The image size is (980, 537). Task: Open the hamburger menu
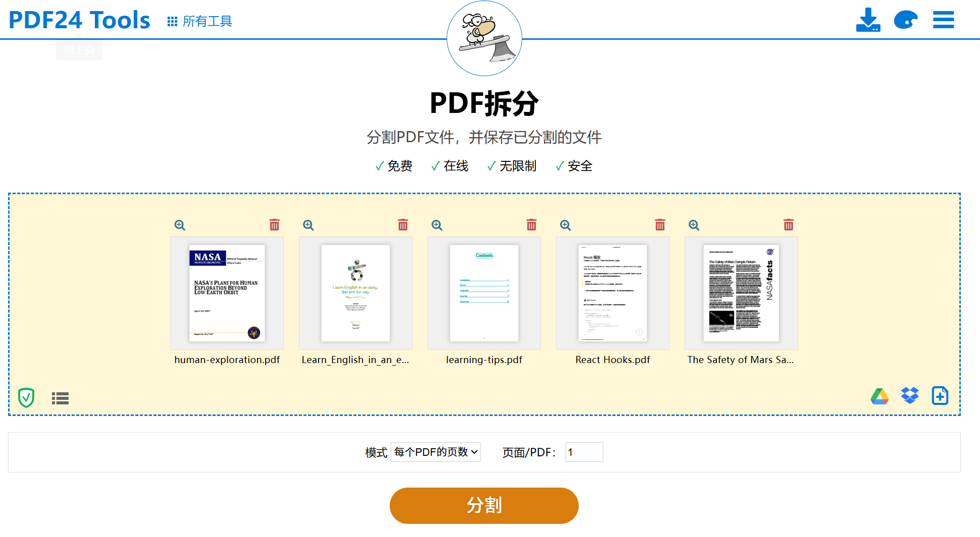tap(943, 20)
